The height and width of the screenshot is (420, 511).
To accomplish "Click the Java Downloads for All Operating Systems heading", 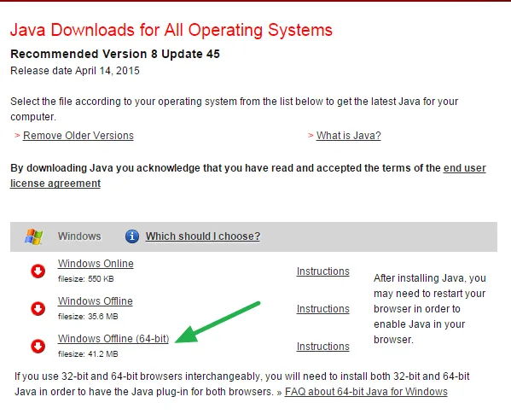I will click(x=171, y=30).
